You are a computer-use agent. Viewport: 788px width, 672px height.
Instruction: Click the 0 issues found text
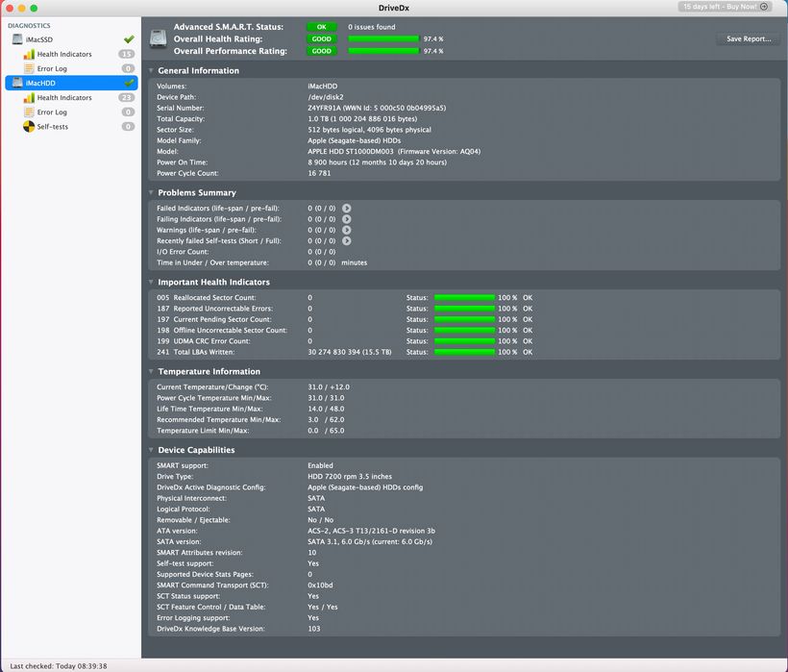coord(371,27)
